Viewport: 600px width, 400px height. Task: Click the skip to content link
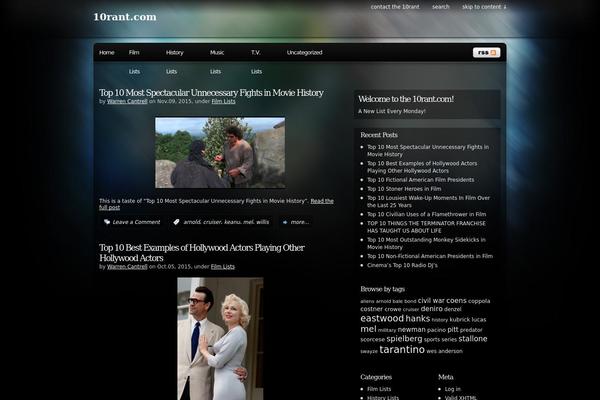click(484, 7)
